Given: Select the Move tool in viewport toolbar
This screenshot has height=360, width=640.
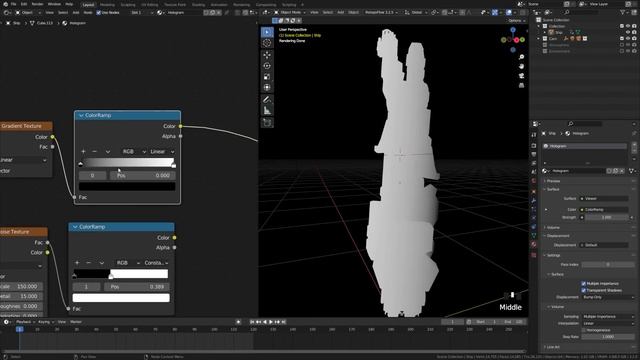Looking at the screenshot, I should point(267,55).
